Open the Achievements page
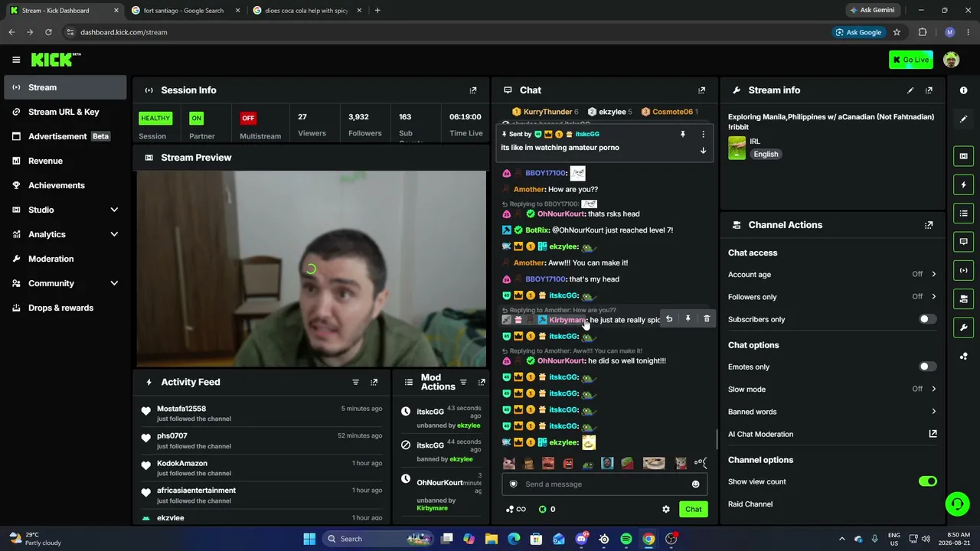The height and width of the screenshot is (551, 980). [65, 185]
